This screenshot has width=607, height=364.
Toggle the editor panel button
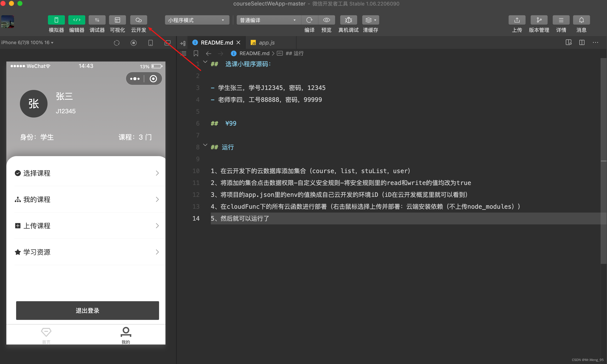coord(77,20)
